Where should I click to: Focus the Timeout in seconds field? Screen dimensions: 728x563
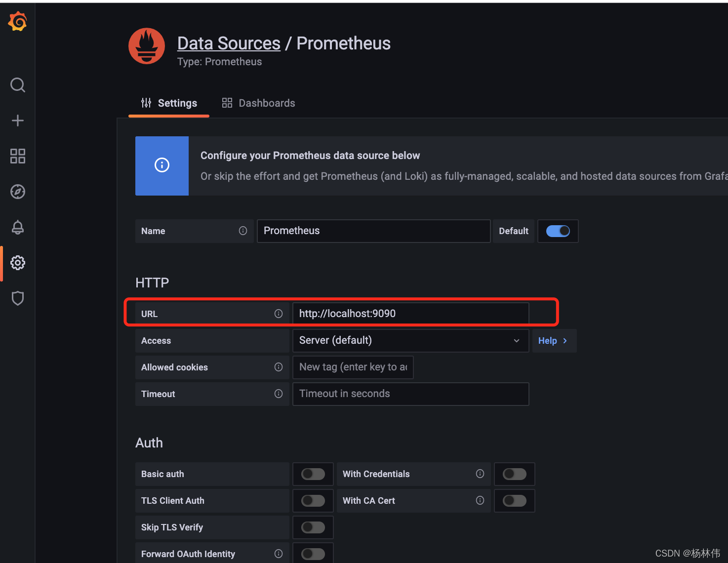coord(410,394)
